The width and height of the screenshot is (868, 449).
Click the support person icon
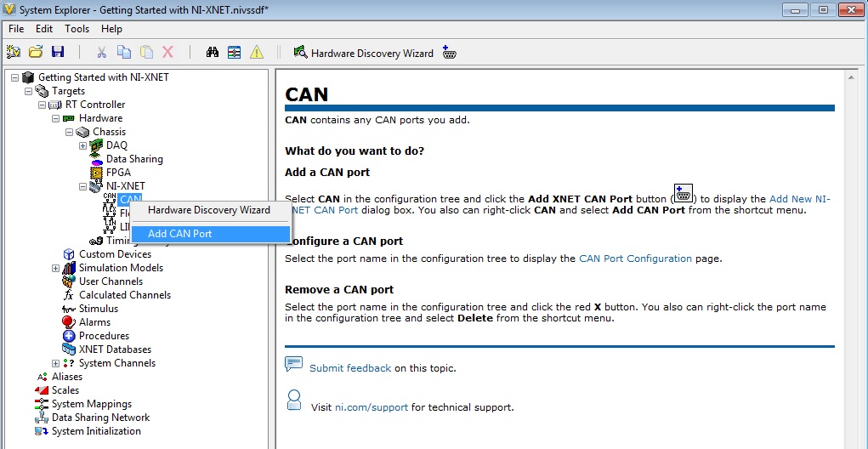click(x=294, y=400)
